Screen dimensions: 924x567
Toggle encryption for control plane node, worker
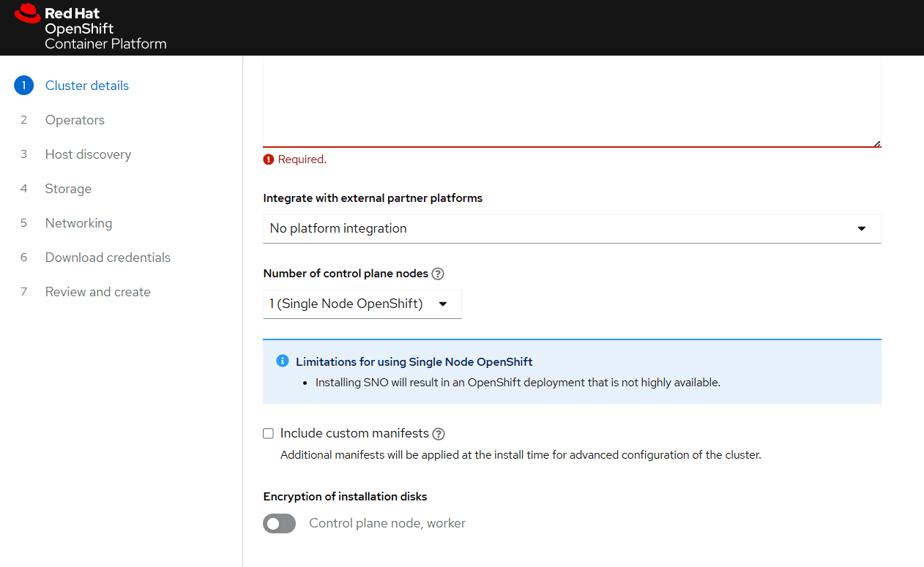coord(279,523)
